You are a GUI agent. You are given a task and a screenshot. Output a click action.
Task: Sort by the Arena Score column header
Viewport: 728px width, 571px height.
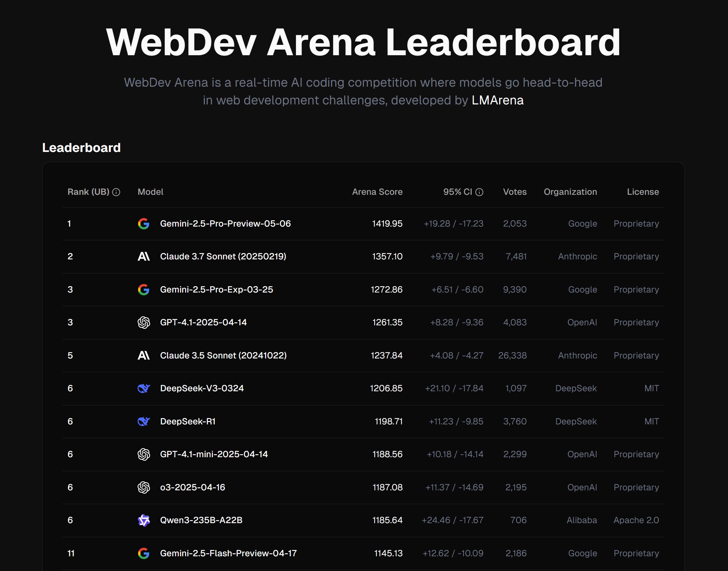(x=377, y=192)
